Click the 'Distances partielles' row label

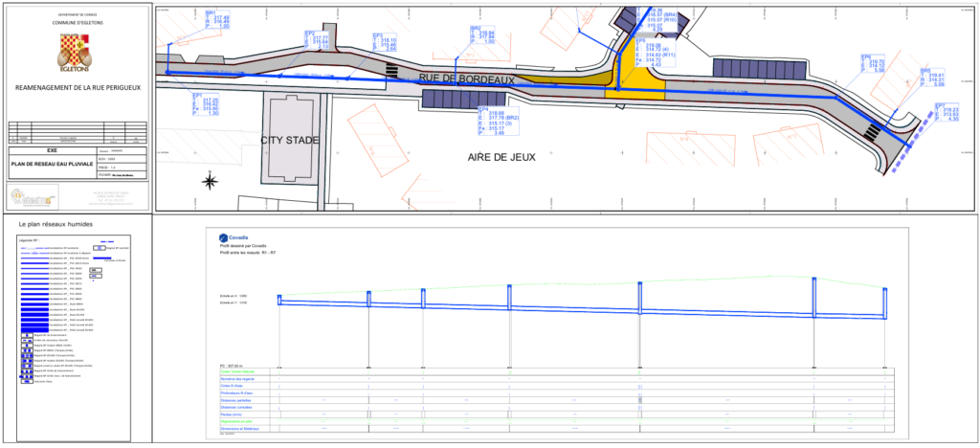pos(234,400)
